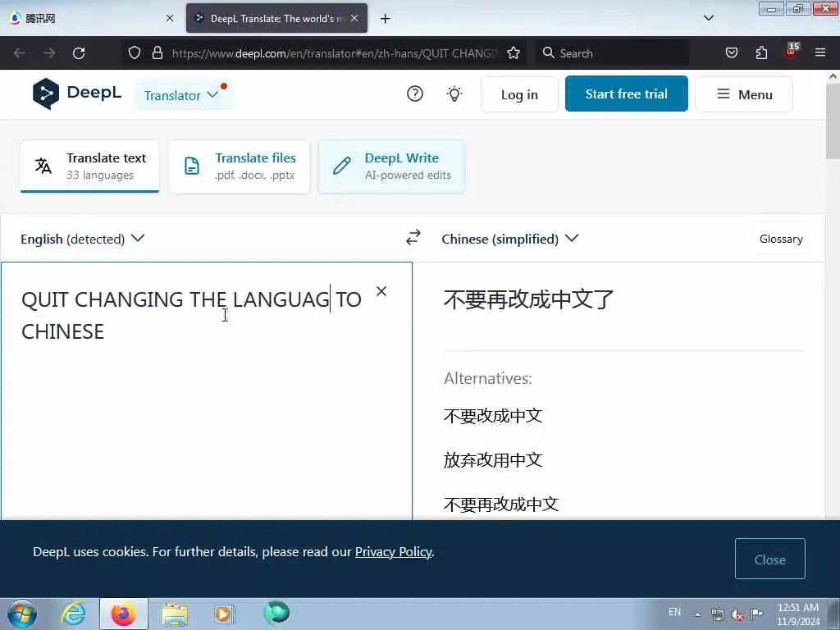The image size is (840, 630).
Task: Click Start free trial button
Action: click(x=626, y=94)
